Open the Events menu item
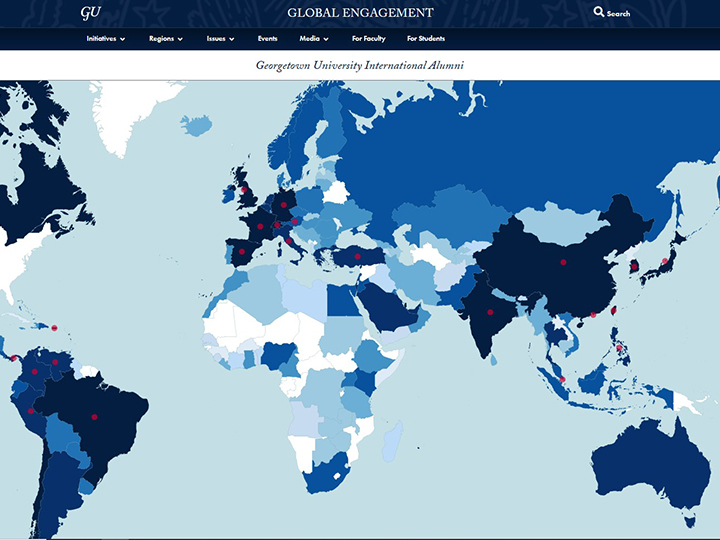The height and width of the screenshot is (540, 720). tap(267, 39)
